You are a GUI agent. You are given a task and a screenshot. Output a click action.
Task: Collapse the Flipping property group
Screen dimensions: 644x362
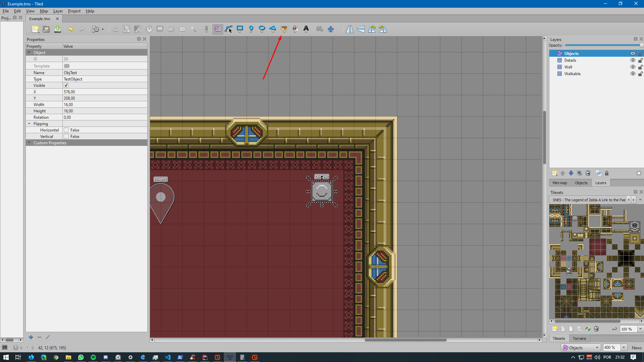pos(29,124)
